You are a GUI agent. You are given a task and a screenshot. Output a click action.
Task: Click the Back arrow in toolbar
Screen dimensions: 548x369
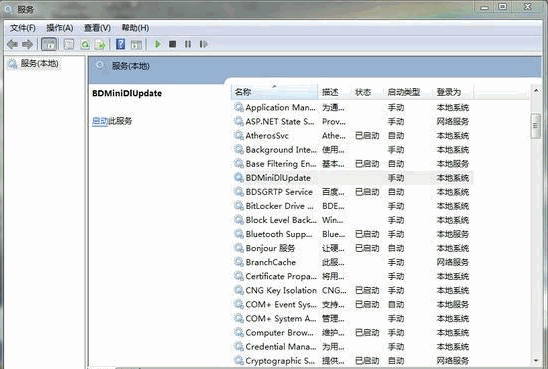click(x=13, y=44)
